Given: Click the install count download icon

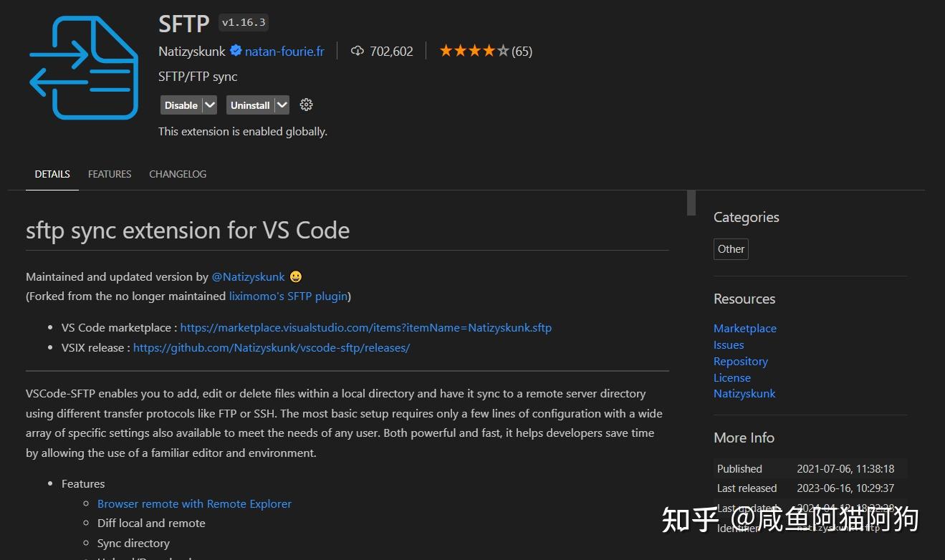Looking at the screenshot, I should 358,50.
